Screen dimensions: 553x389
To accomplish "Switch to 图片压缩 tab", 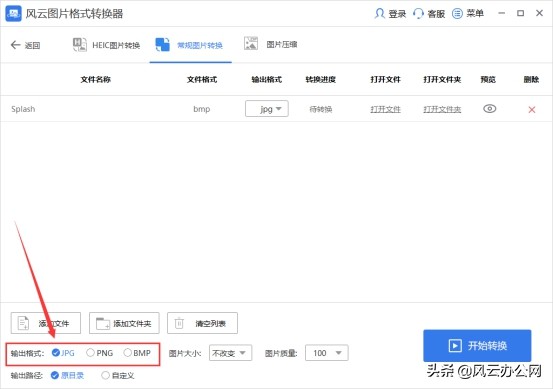I will tap(271, 44).
